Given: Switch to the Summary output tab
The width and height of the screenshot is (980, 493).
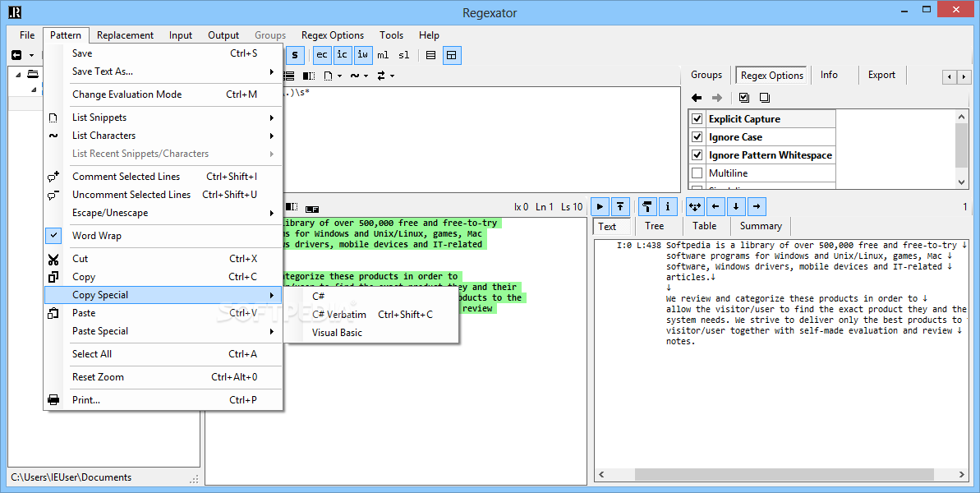Looking at the screenshot, I should click(x=761, y=226).
